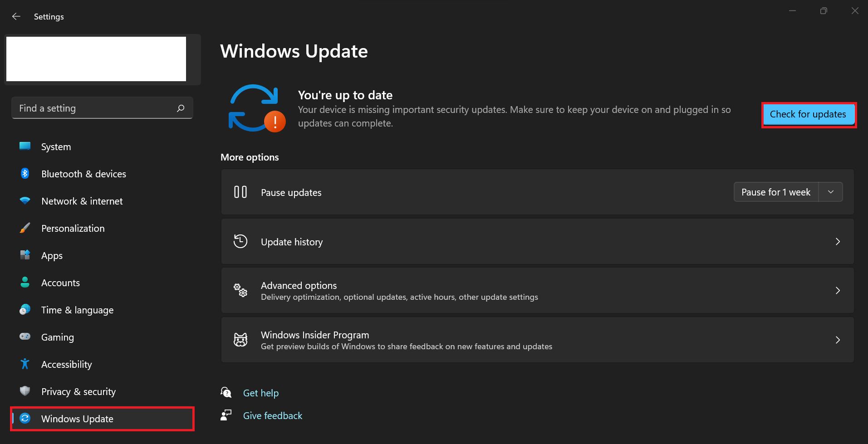Click the "You're up to date" status text
This screenshot has height=444, width=868.
345,95
